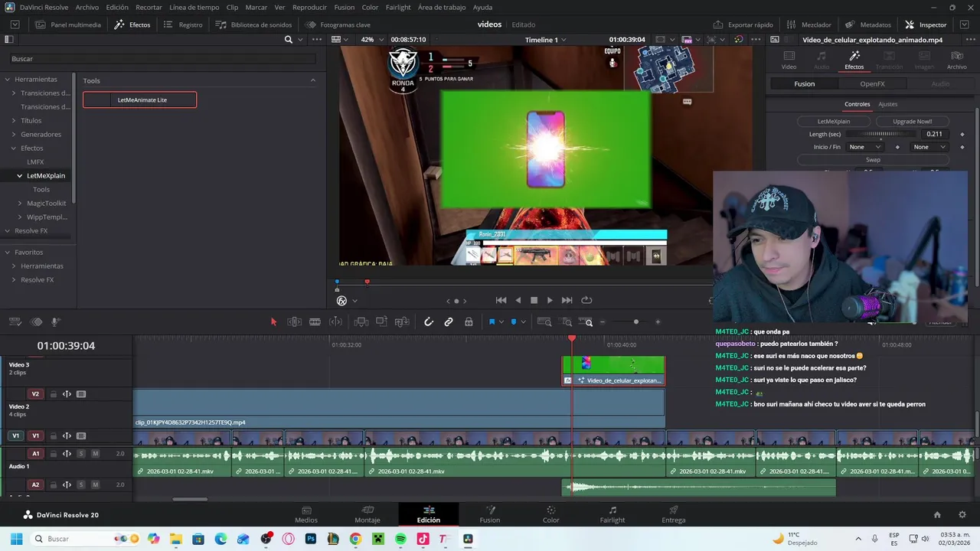The height and width of the screenshot is (551, 980).
Task: Jump to first frame button
Action: click(x=501, y=301)
